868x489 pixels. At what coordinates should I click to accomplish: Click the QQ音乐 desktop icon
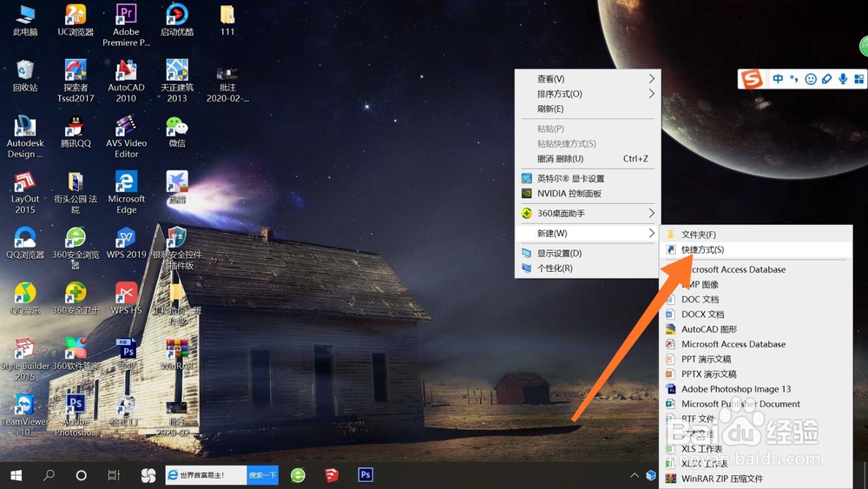[25, 299]
